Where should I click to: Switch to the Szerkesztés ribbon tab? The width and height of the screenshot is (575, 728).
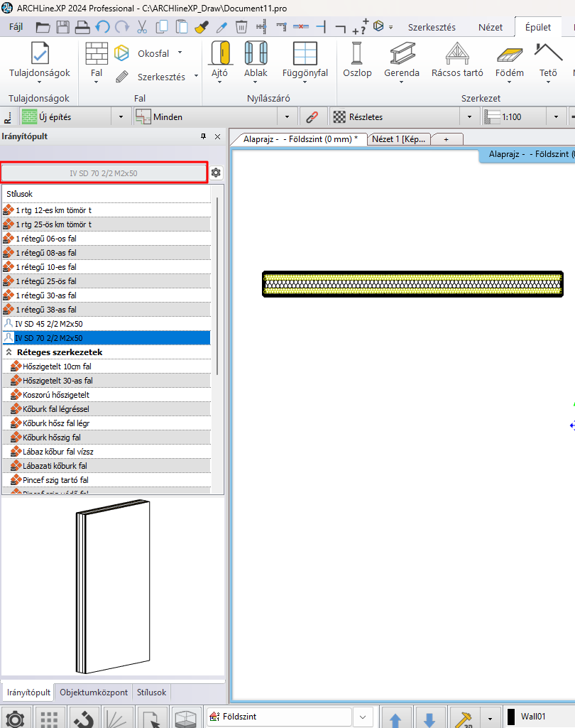[432, 27]
